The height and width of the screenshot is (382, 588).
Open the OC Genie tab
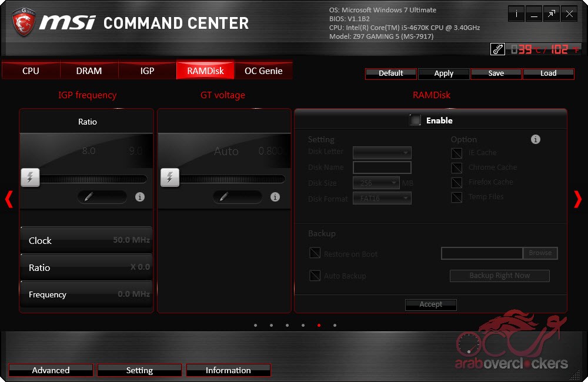(263, 71)
